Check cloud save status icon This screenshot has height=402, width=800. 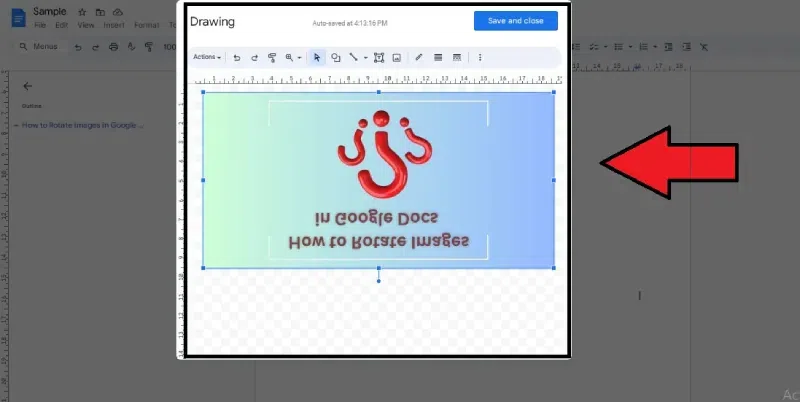pyautogui.click(x=118, y=12)
